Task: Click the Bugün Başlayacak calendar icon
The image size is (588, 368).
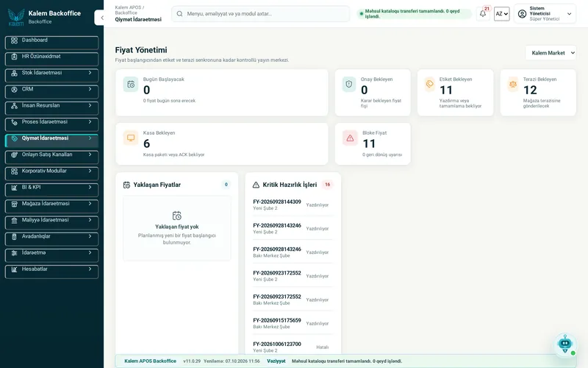Action: pos(131,85)
